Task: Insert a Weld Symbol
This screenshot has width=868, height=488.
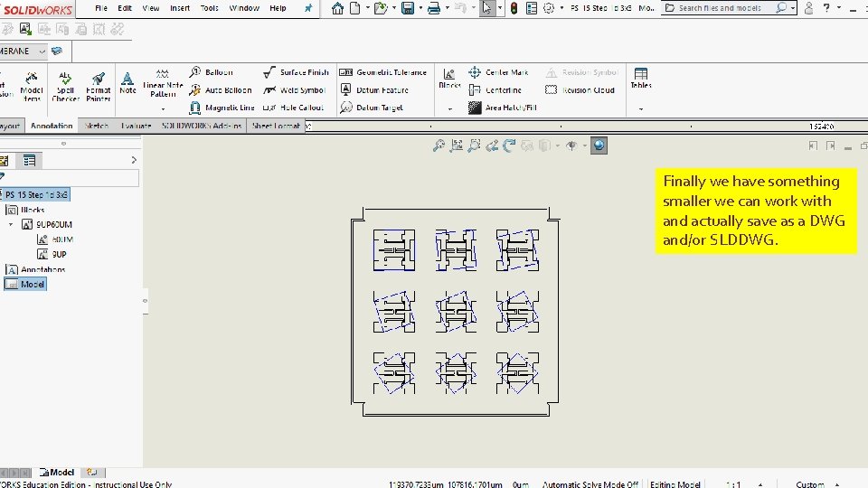Action: [294, 90]
